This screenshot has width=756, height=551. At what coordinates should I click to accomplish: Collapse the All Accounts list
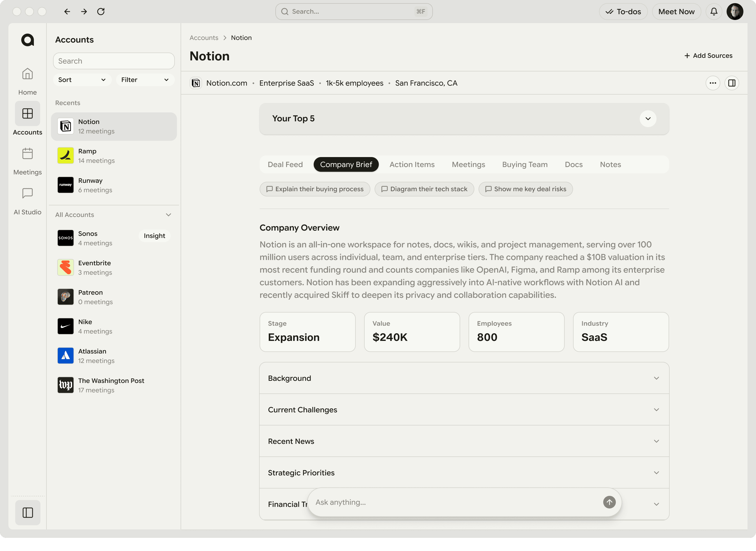pyautogui.click(x=169, y=215)
